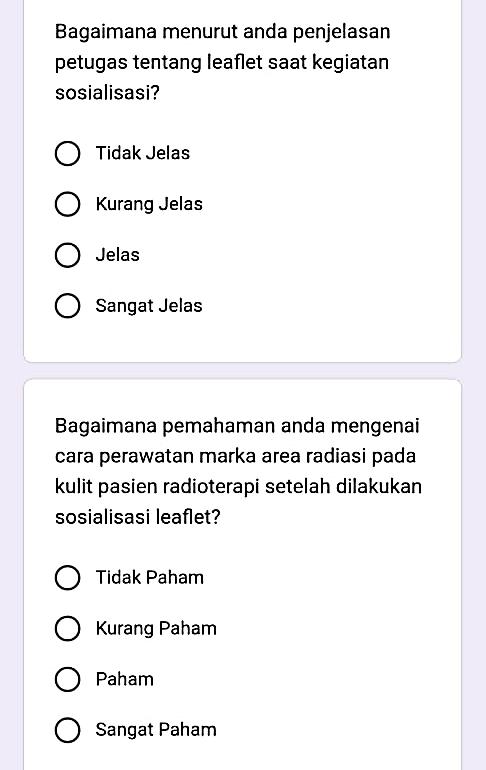Pick the 'Sangat Paham' radio button

pos(67,730)
